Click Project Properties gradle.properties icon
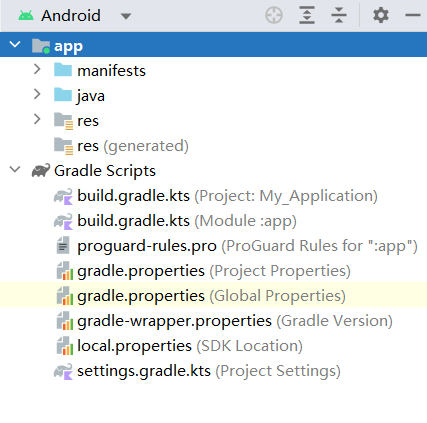427x423 pixels. (64, 271)
